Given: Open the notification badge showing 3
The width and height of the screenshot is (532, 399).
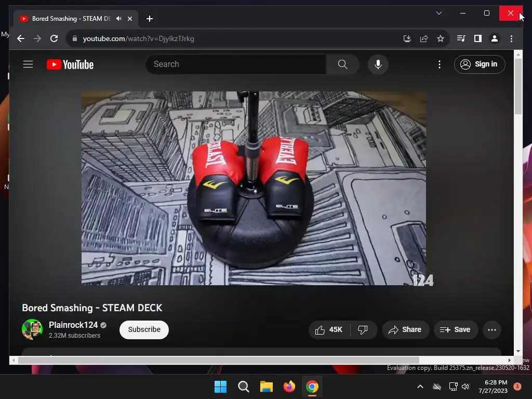Looking at the screenshot, I should click(517, 387).
